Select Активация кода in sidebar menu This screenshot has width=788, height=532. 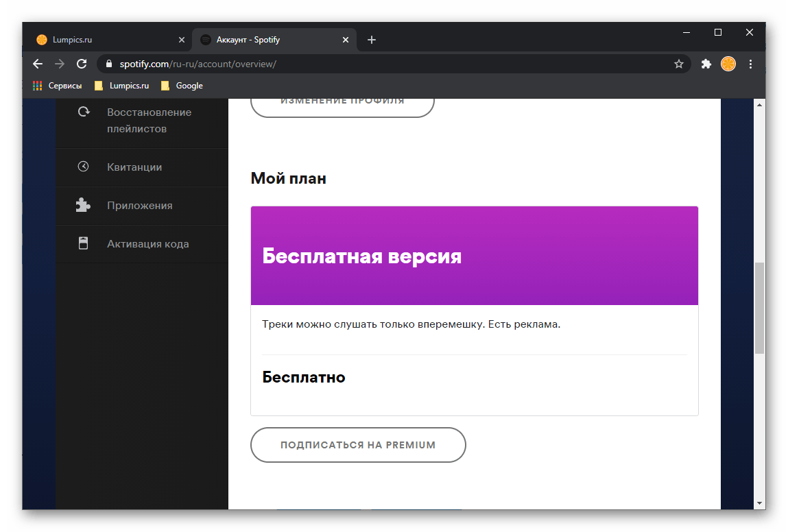click(x=147, y=244)
